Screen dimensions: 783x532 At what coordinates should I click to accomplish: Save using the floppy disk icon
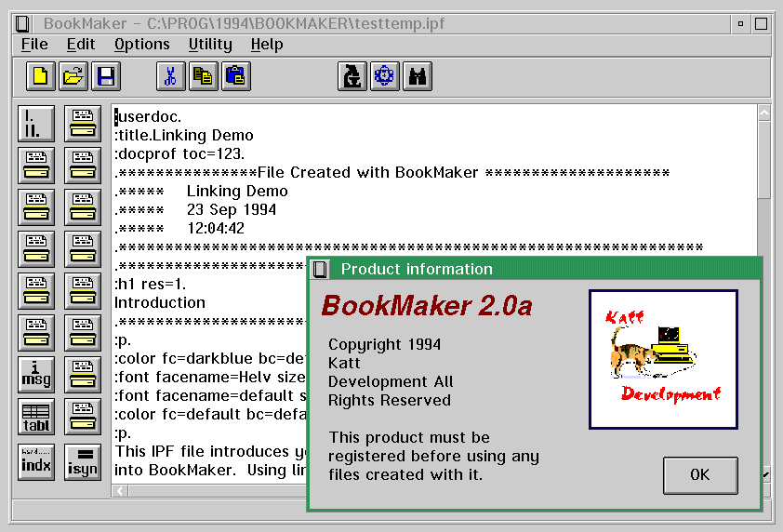[x=106, y=76]
